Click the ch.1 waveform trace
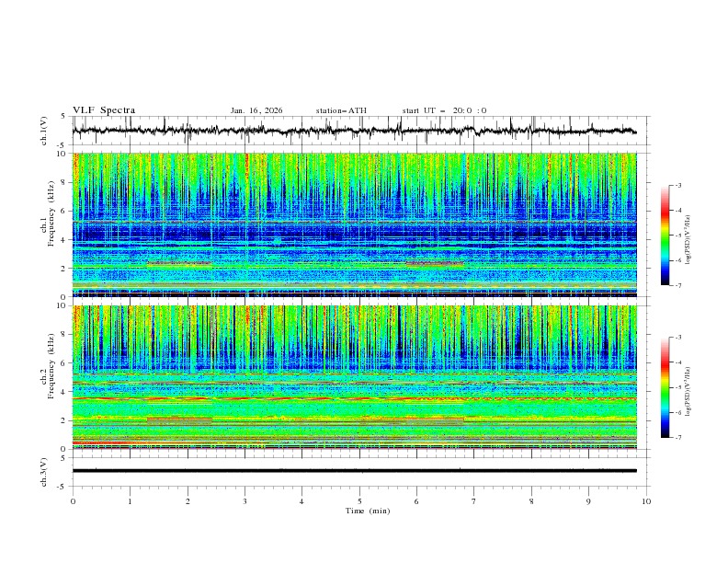Viewport: 728px width, 563px height. click(x=354, y=131)
